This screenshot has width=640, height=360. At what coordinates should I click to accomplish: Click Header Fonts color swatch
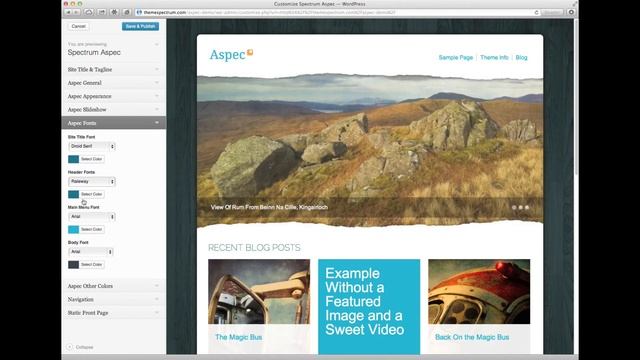pos(73,194)
